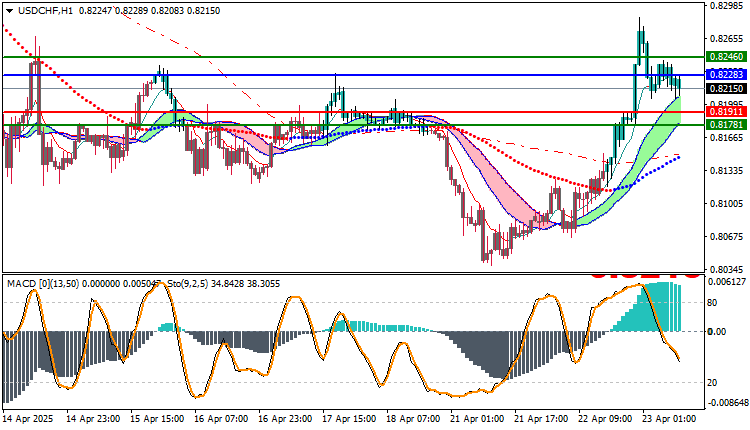Select the 16 Apr 07:00 time label

(x=221, y=419)
